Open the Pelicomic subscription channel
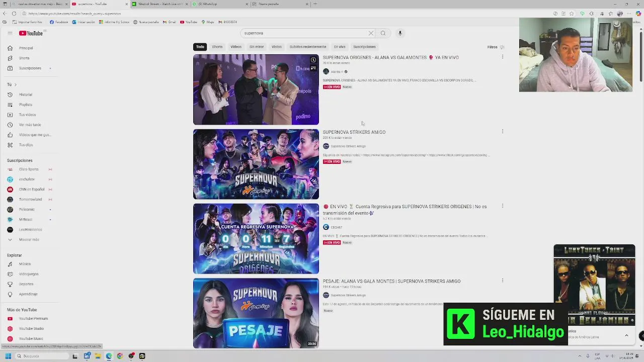The image size is (644, 362). pyautogui.click(x=30, y=210)
